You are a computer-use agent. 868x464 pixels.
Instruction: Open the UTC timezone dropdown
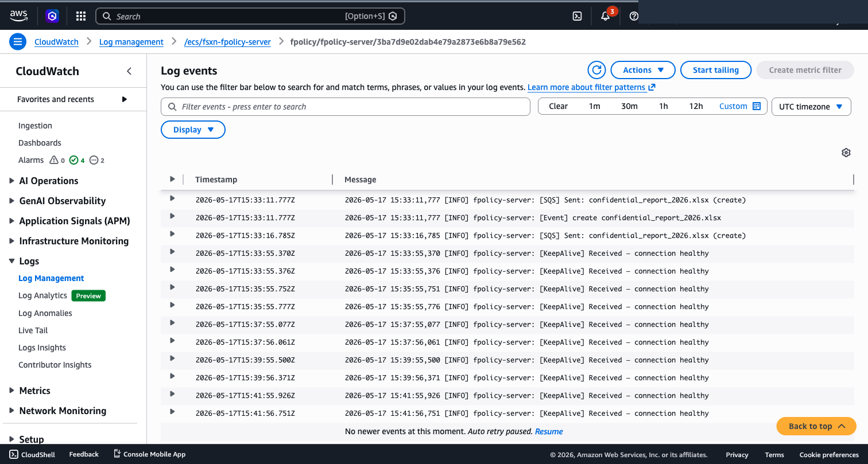pyautogui.click(x=811, y=107)
